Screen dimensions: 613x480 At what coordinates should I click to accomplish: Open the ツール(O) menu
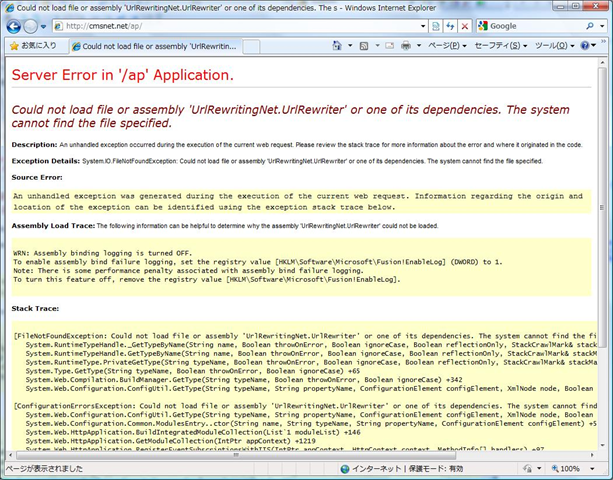(x=554, y=46)
